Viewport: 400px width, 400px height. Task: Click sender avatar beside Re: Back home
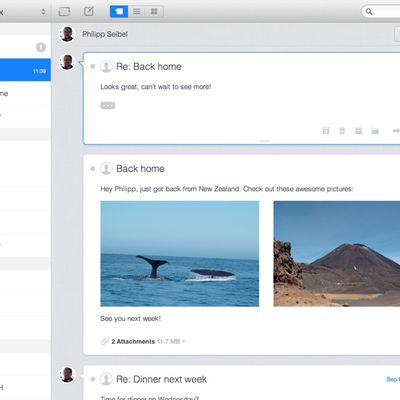67,62
